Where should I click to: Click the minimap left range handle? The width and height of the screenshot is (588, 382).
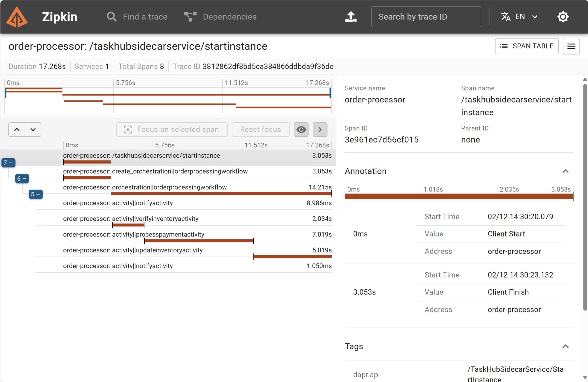(x=5, y=93)
